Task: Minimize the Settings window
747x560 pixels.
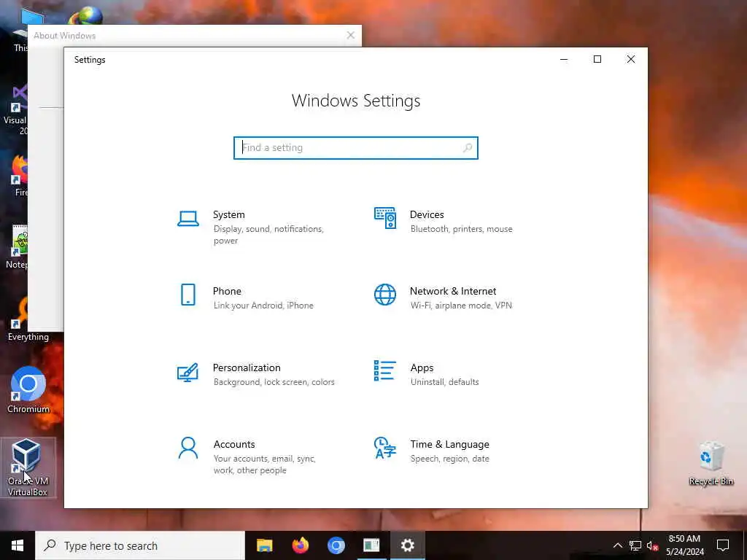Action: coord(564,60)
